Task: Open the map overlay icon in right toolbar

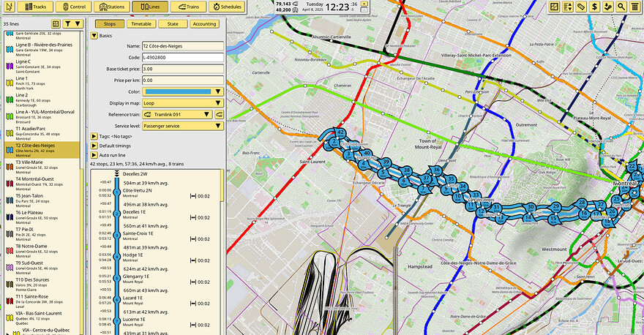Action: click(555, 7)
